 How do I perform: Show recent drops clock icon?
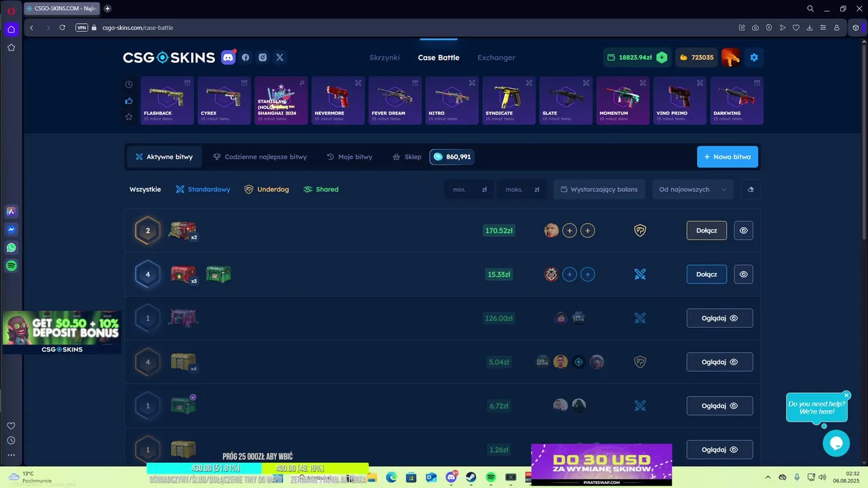(129, 85)
